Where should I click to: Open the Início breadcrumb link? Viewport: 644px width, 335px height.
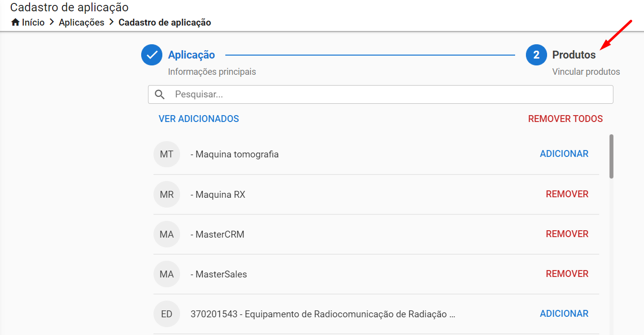33,23
